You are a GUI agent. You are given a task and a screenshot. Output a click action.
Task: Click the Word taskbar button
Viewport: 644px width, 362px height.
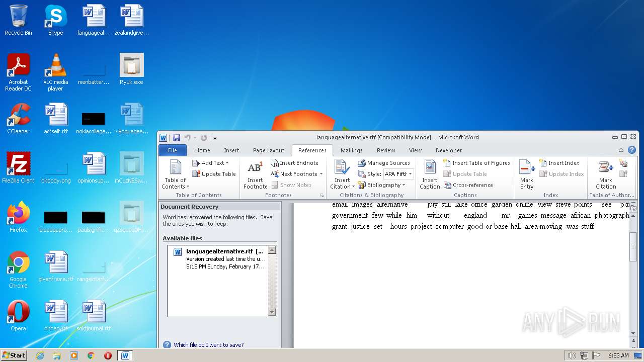125,355
